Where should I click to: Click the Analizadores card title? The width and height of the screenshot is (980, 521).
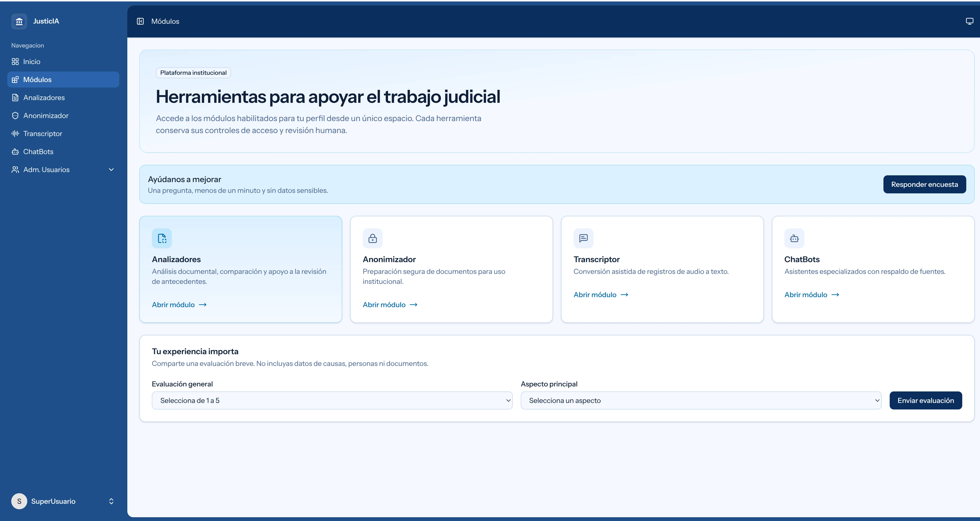[176, 259]
